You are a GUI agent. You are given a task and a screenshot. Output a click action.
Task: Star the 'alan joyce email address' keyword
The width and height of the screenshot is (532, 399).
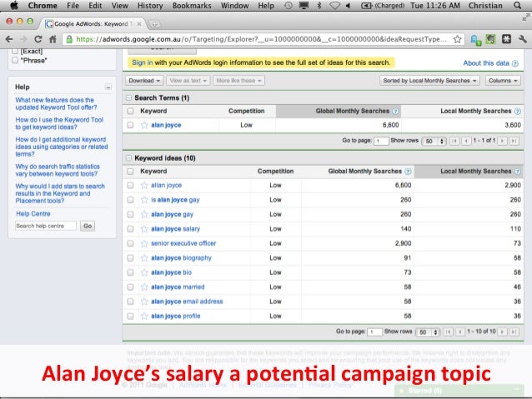[144, 302]
